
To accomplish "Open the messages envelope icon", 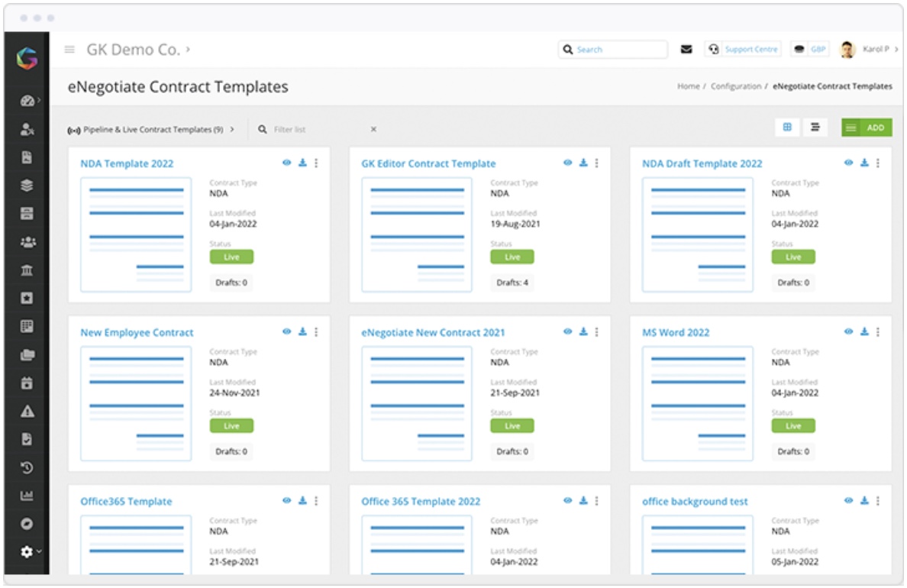I will pos(686,47).
